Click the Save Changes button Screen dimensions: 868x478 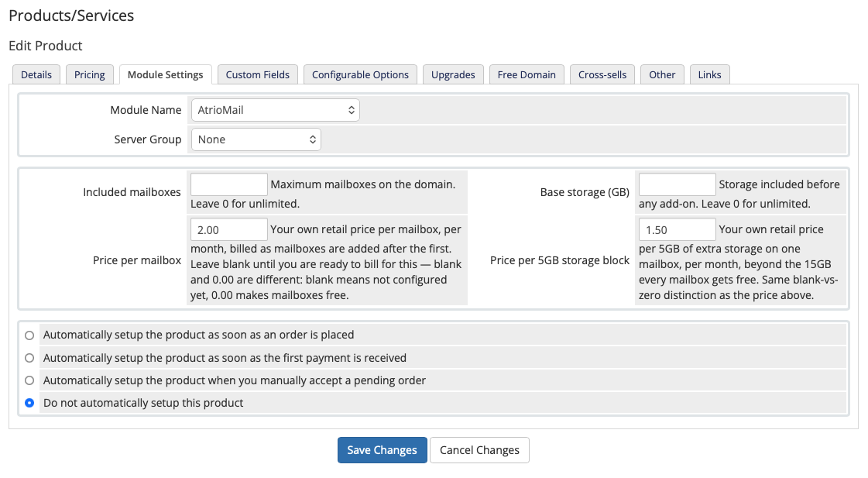point(382,450)
